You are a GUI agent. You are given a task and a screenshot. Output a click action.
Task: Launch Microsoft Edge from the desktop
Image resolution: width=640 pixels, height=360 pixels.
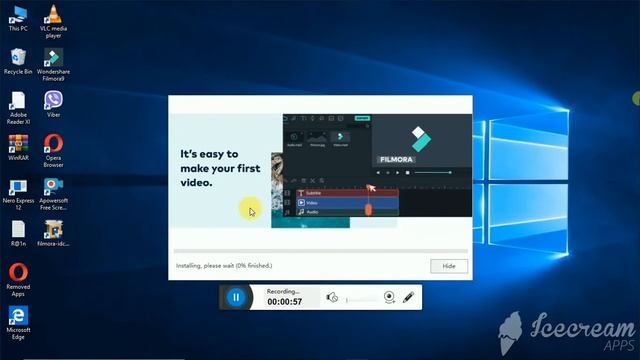point(18,323)
